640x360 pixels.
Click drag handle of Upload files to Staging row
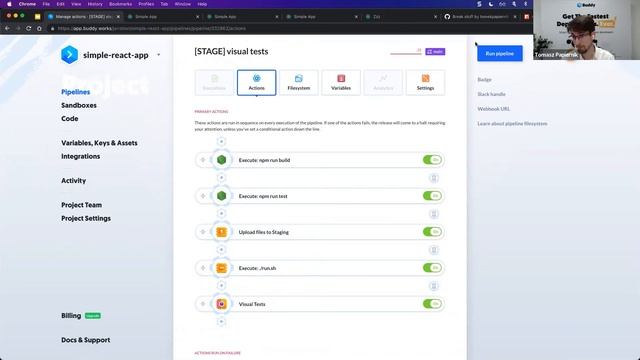pyautogui.click(x=203, y=232)
